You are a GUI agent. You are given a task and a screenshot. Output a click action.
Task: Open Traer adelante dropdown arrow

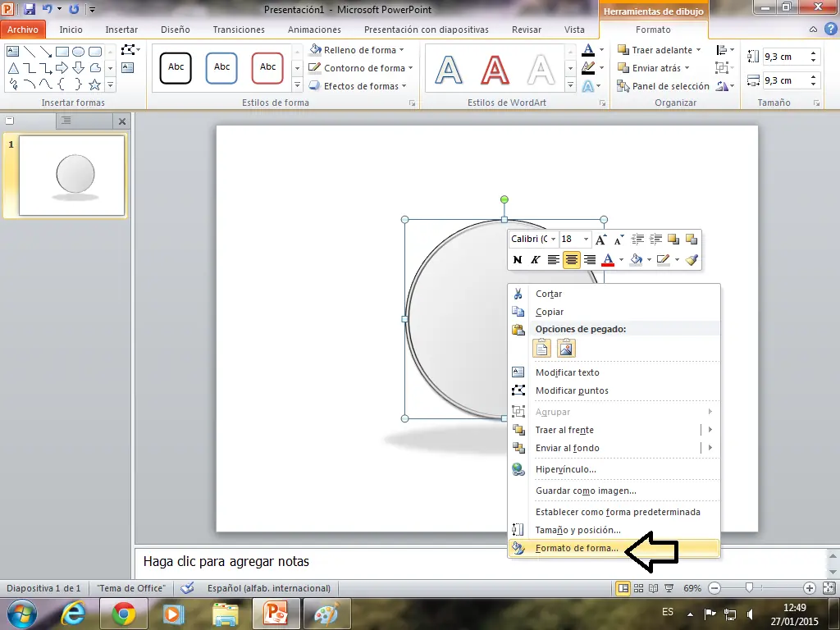point(699,50)
